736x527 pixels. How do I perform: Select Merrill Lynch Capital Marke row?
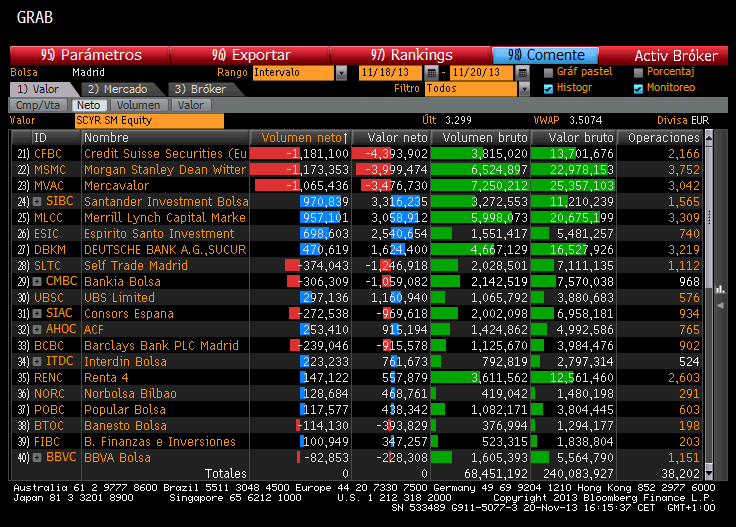(357, 218)
